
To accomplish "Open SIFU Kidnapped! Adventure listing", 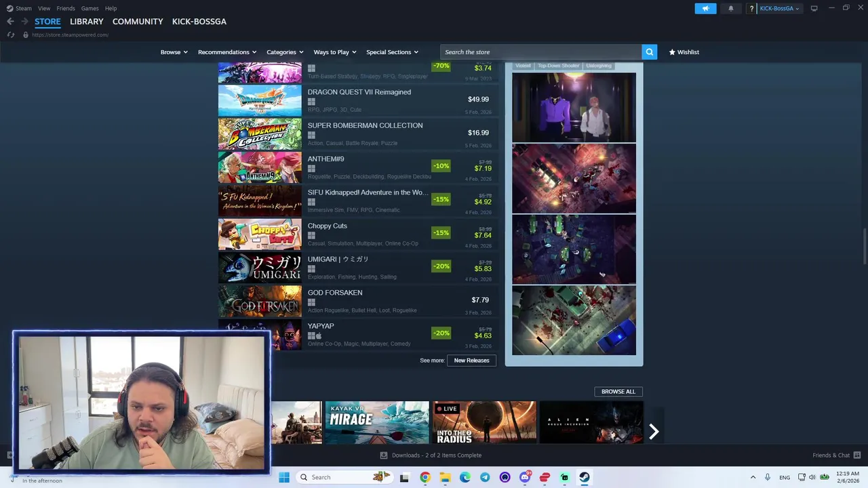I will coord(358,200).
